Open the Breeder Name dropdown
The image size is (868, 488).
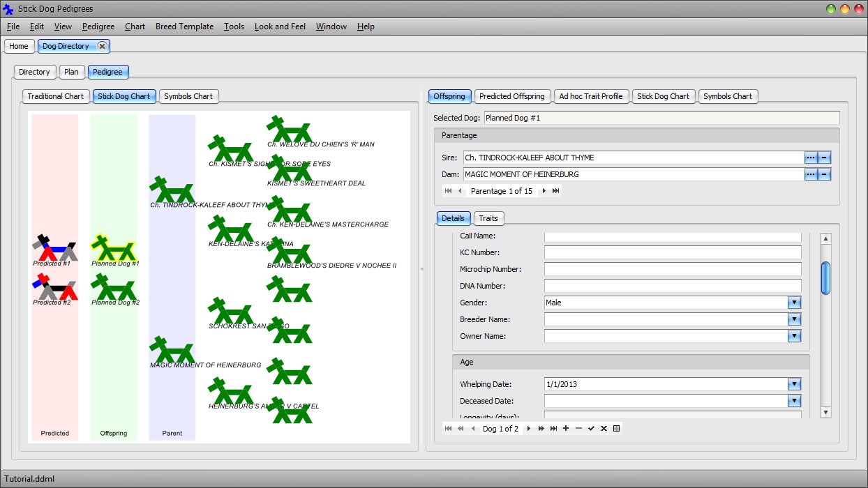point(794,319)
